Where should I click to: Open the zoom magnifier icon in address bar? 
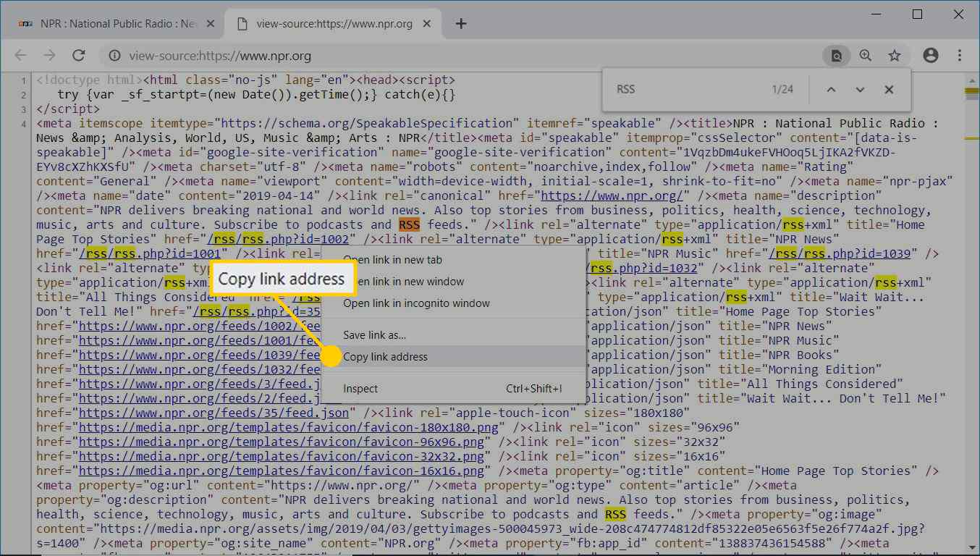click(866, 56)
